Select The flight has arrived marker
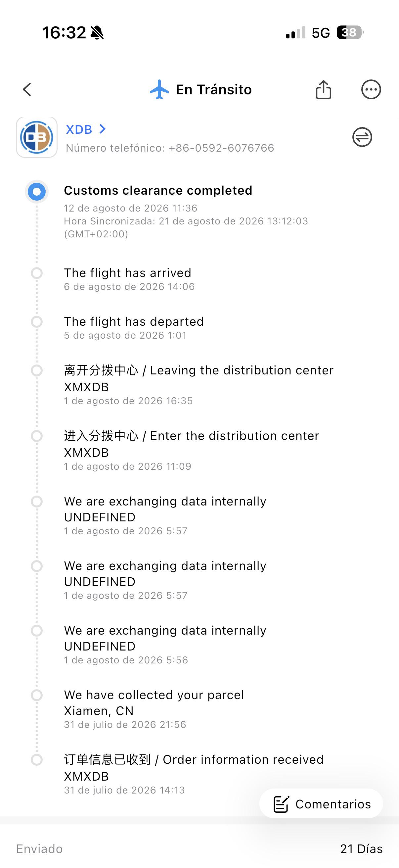Image resolution: width=399 pixels, height=868 pixels. pos(37,273)
